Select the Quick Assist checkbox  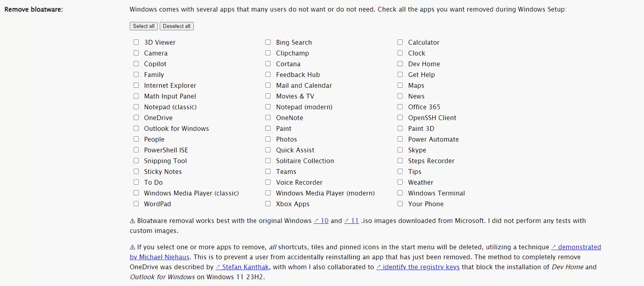(268, 150)
